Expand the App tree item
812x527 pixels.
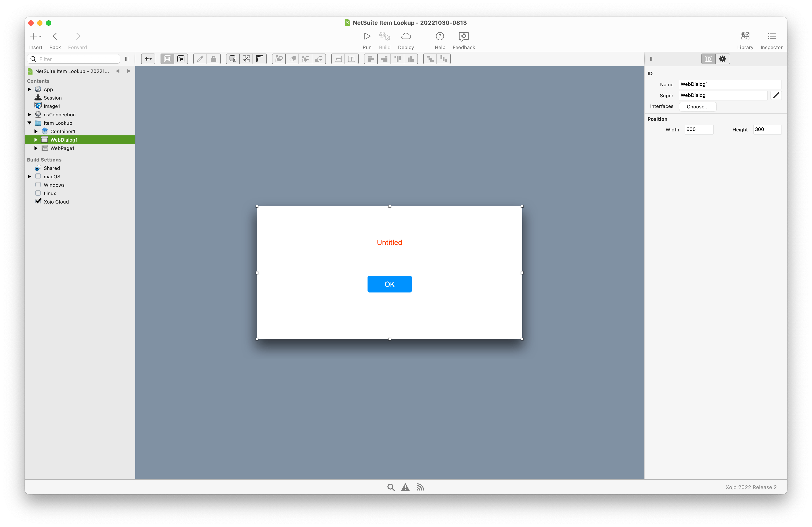click(x=29, y=89)
